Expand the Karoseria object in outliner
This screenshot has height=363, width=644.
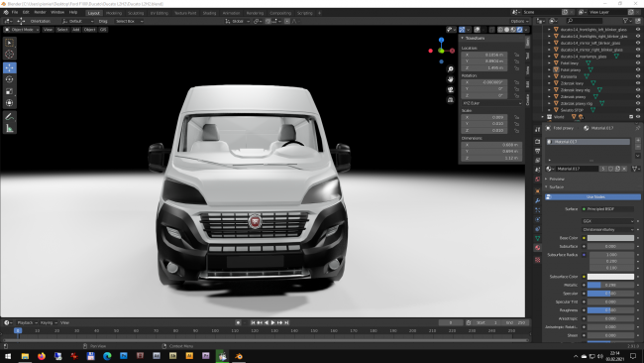(x=549, y=76)
